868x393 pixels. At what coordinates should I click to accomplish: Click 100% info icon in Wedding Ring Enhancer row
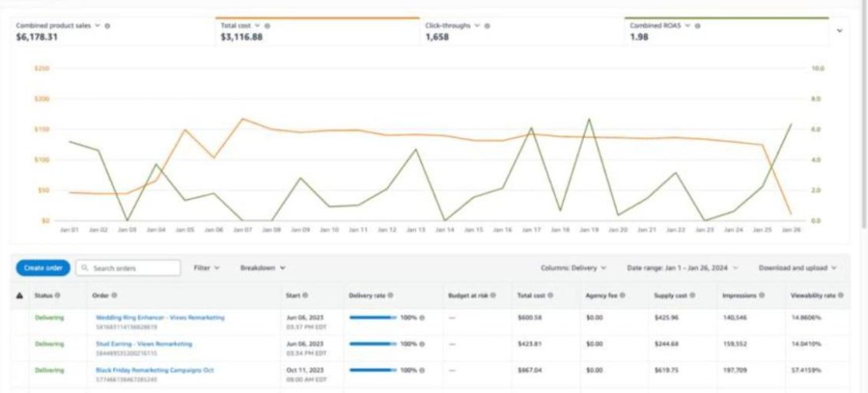422,318
